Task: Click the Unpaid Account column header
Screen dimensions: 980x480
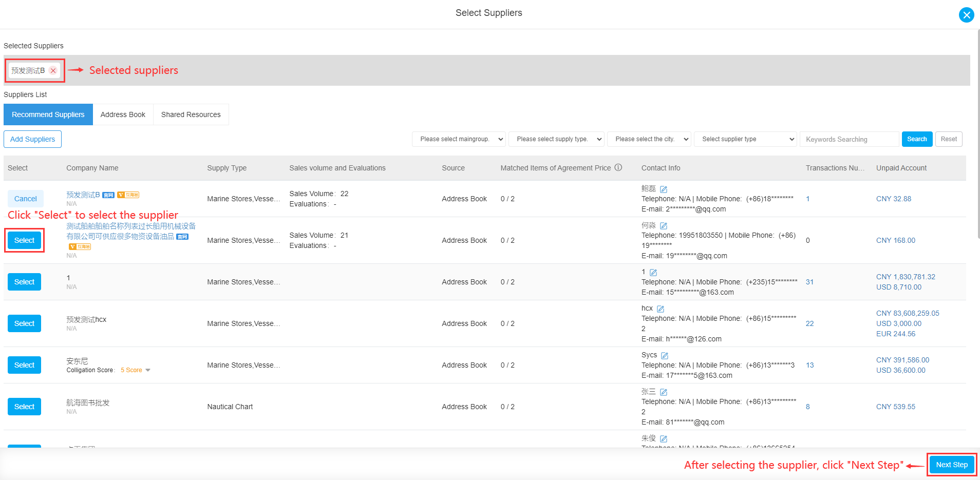Action: pyautogui.click(x=901, y=168)
